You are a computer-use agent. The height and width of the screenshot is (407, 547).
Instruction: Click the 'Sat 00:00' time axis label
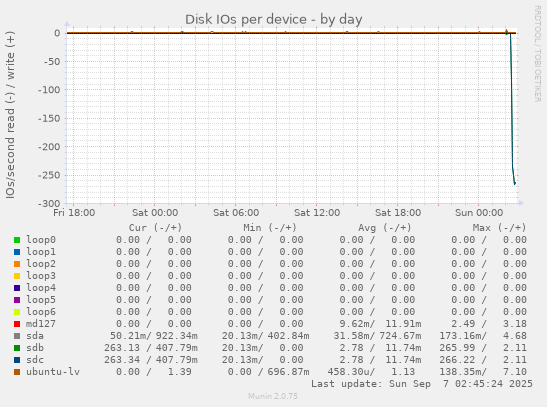tap(155, 213)
